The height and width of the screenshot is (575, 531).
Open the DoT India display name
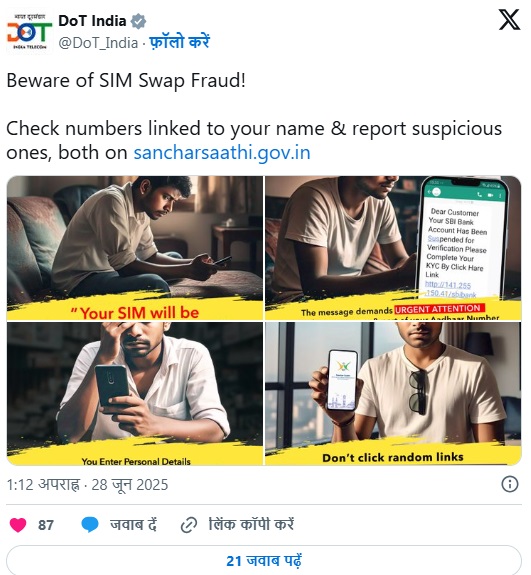92,21
